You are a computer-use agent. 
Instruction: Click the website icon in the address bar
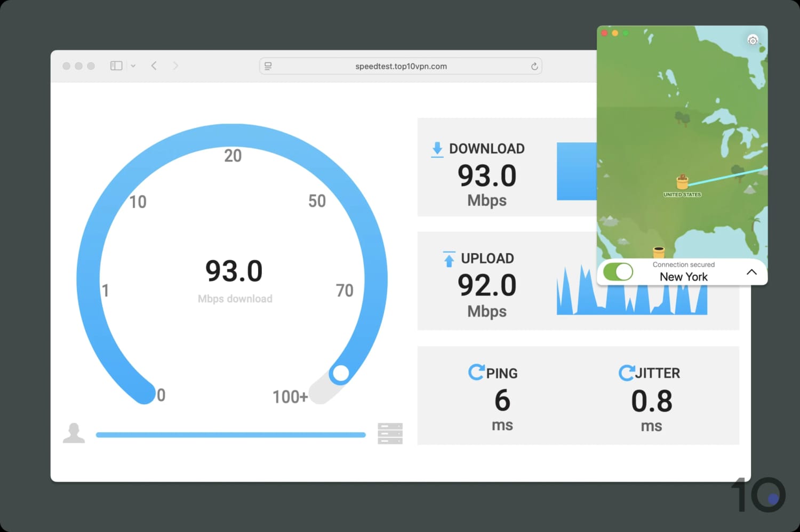point(268,66)
